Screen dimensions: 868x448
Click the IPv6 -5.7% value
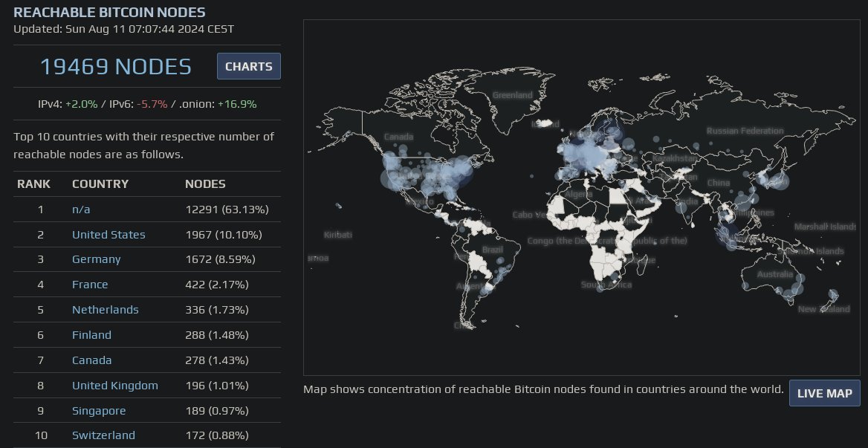[152, 104]
